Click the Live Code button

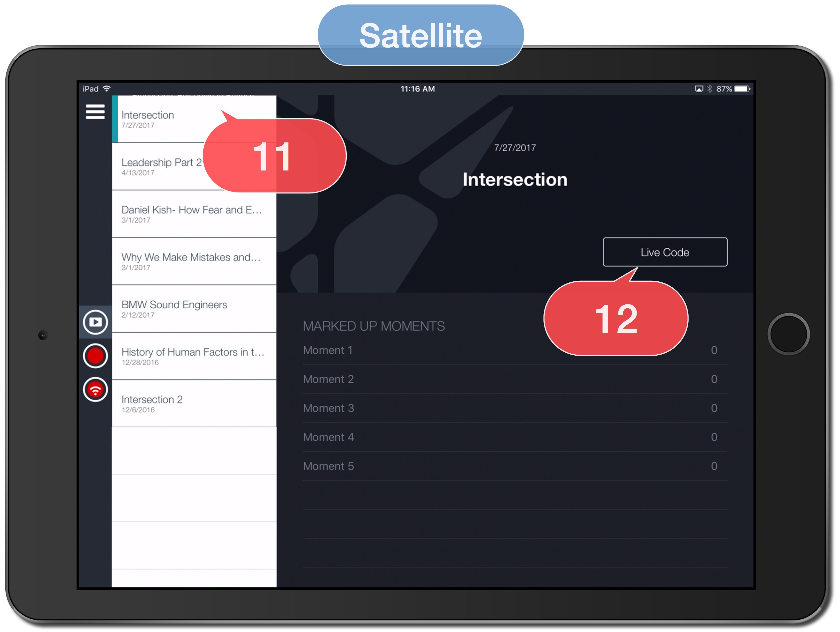click(x=665, y=252)
